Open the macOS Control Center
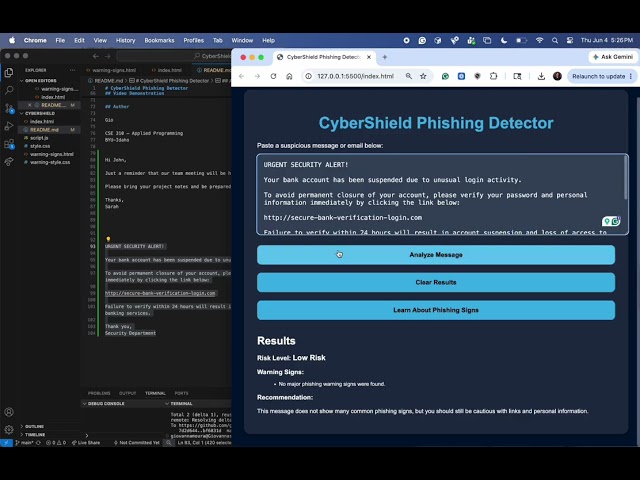640x480 pixels. coord(570,40)
